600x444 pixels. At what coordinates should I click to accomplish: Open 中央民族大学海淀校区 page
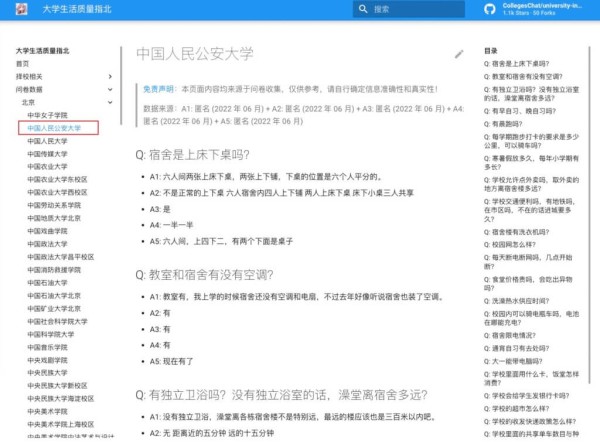tap(61, 399)
